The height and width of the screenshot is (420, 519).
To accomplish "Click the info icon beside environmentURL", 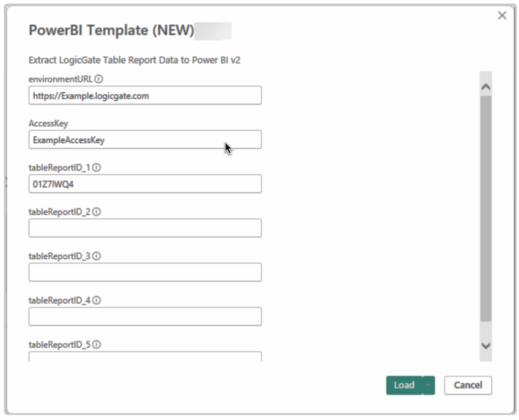I will 99,79.
